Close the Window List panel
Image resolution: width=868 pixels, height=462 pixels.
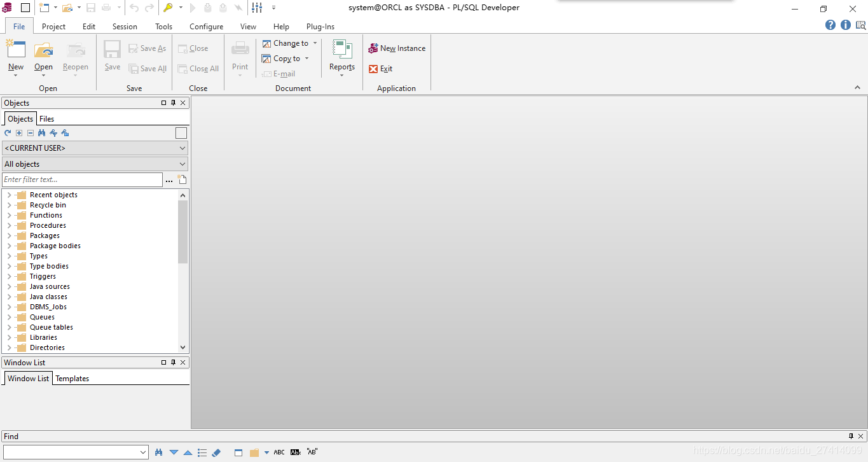(183, 362)
